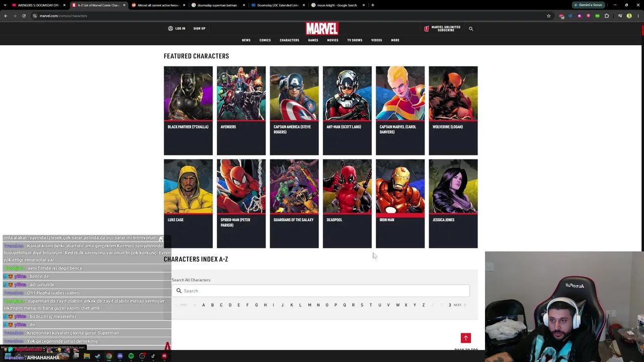Open the Wolverine (Logan) character card

tap(453, 111)
